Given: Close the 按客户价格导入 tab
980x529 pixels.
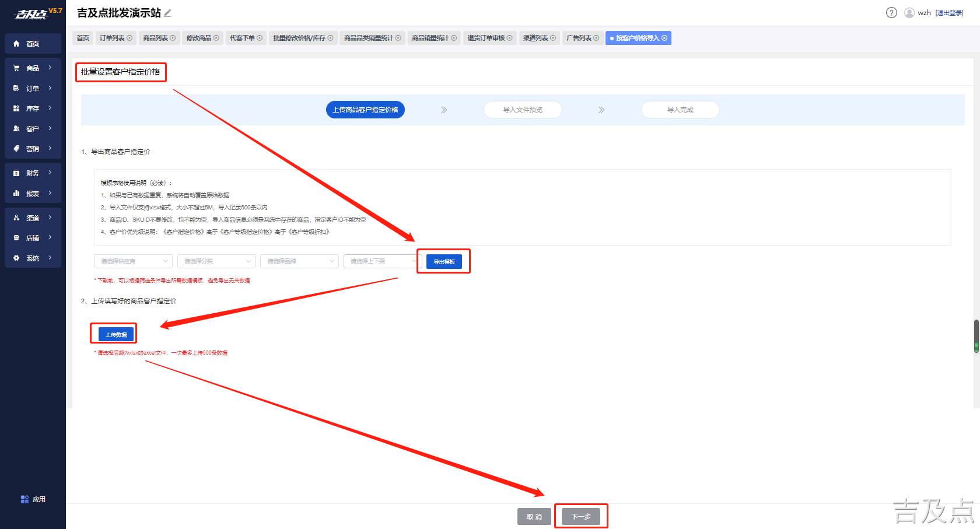Looking at the screenshot, I should click(x=664, y=38).
